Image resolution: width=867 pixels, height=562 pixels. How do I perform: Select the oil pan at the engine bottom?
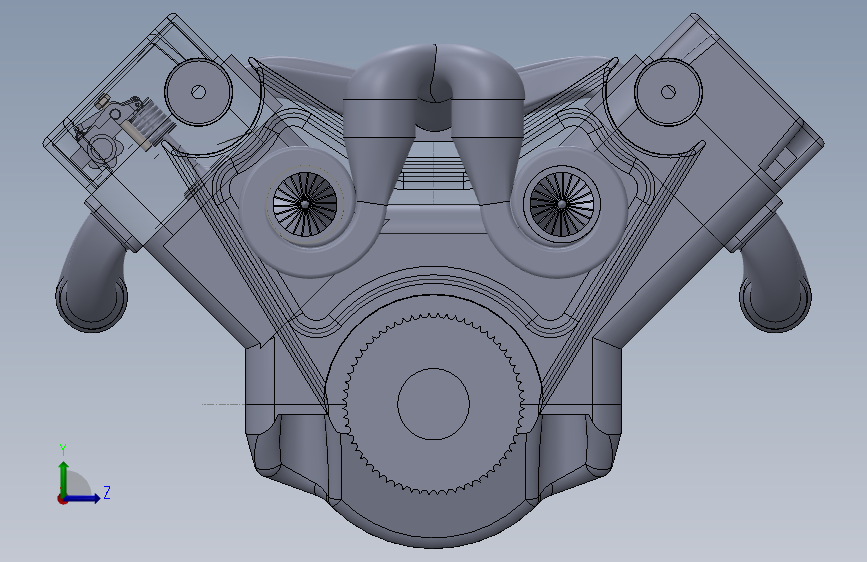434,517
